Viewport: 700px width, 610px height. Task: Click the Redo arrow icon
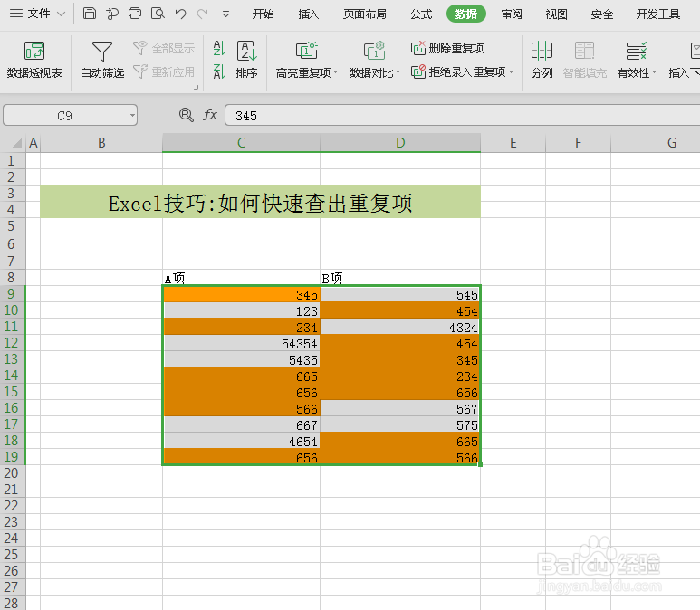point(203,14)
